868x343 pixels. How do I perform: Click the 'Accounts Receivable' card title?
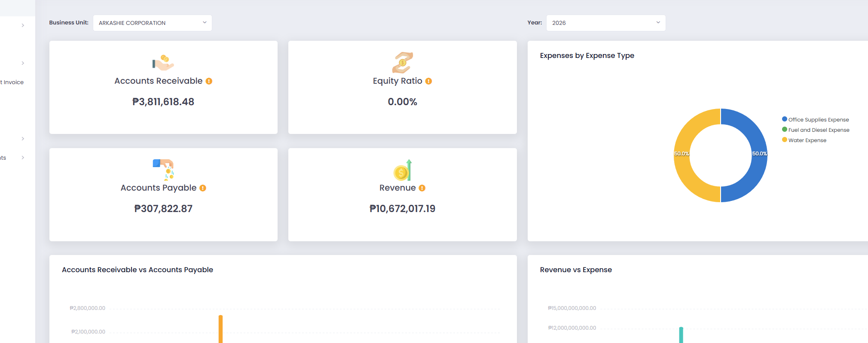pos(159,81)
